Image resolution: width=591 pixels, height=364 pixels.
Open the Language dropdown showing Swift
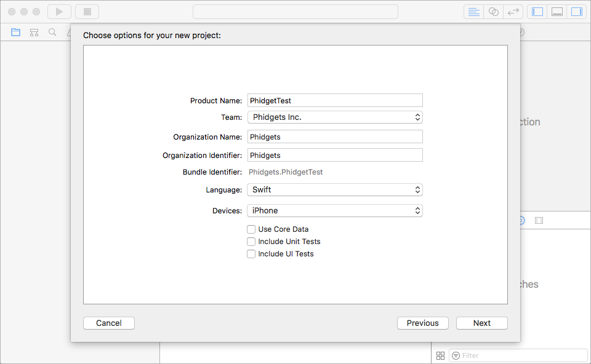point(335,190)
